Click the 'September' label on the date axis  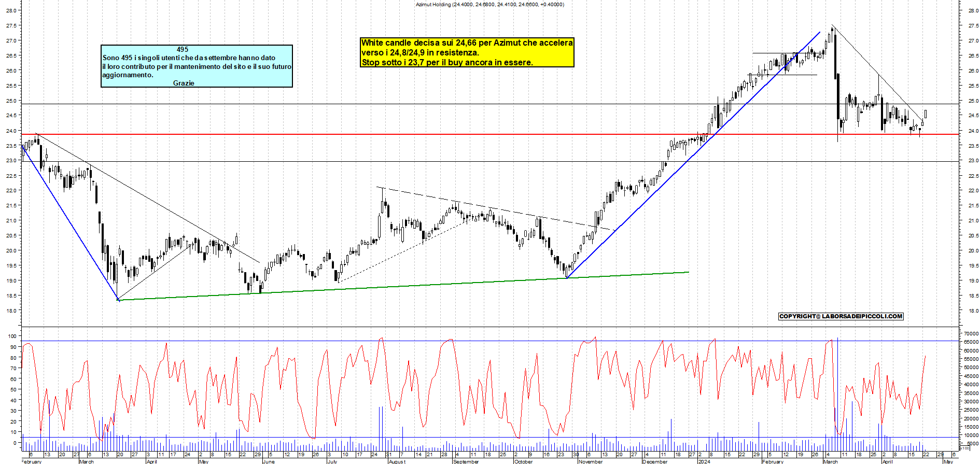click(466, 461)
